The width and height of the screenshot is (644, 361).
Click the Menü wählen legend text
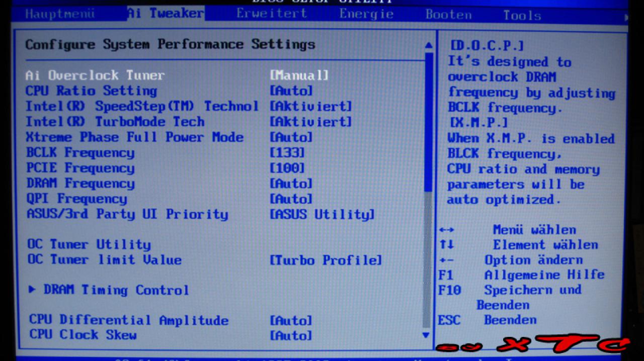click(534, 230)
